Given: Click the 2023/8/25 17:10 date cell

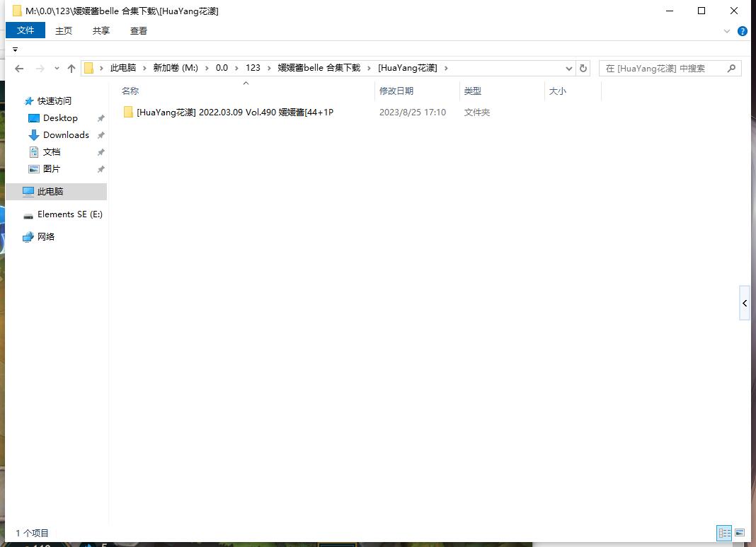Looking at the screenshot, I should (412, 113).
